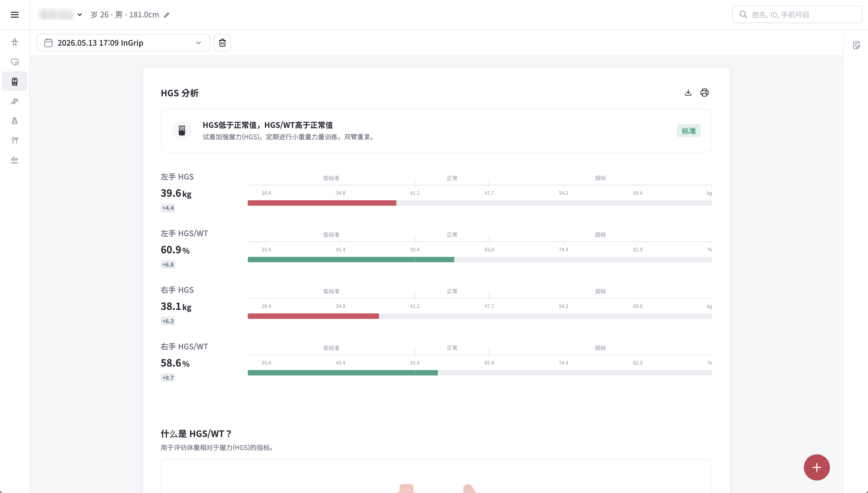Image resolution: width=868 pixels, height=493 pixels.
Task: Print the HGS analysis report
Action: click(705, 93)
